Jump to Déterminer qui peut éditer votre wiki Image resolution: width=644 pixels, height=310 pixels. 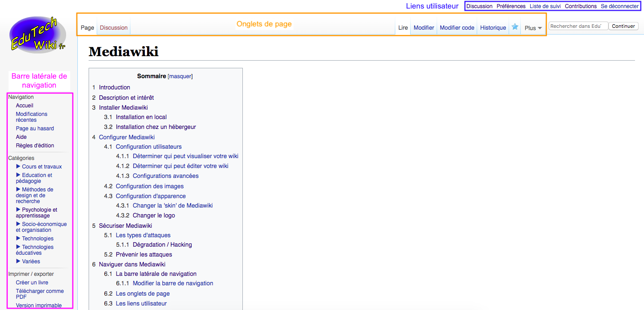tap(180, 166)
